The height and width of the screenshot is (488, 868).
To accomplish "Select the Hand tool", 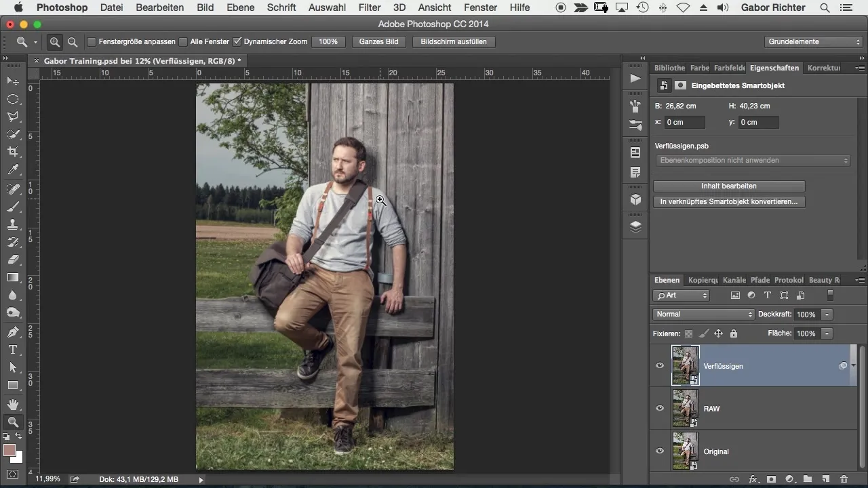I will (13, 405).
